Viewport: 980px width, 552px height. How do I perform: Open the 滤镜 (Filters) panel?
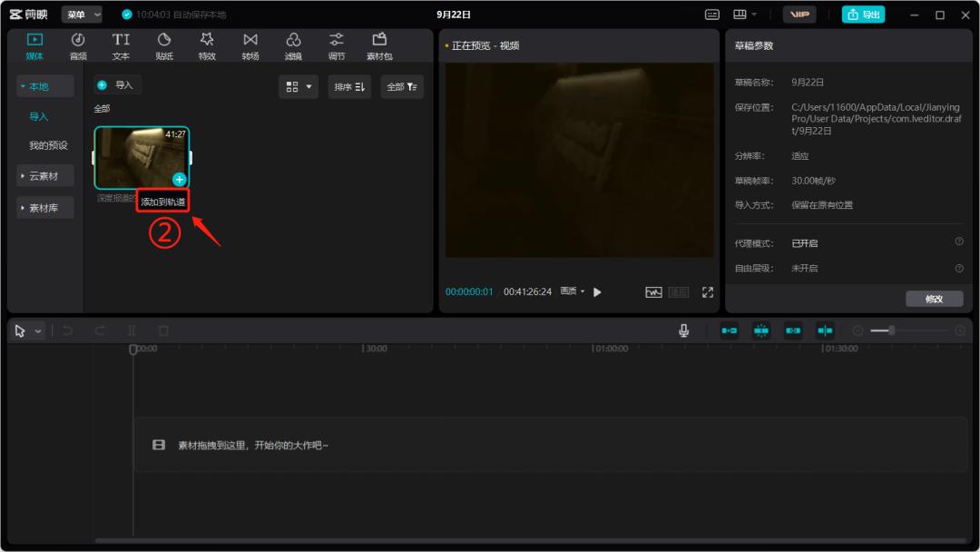coord(293,46)
